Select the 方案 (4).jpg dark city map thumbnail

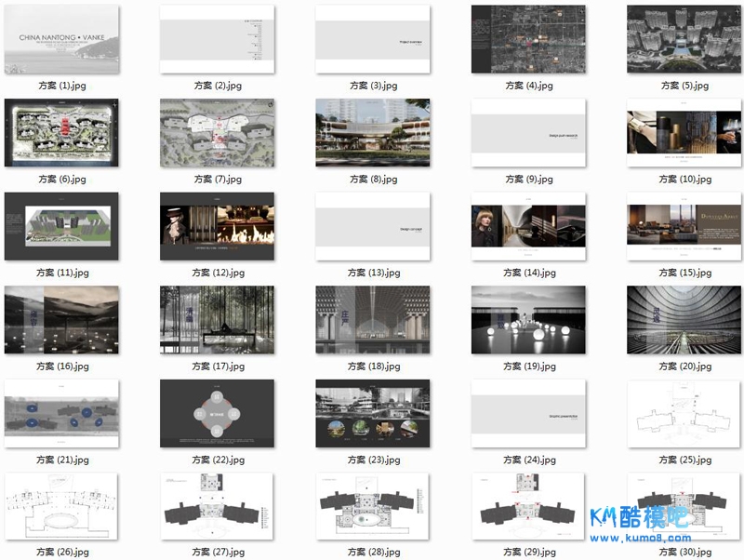coord(528,39)
